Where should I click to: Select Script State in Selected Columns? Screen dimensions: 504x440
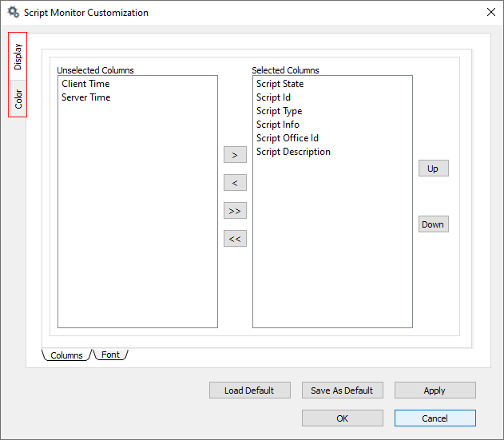280,84
